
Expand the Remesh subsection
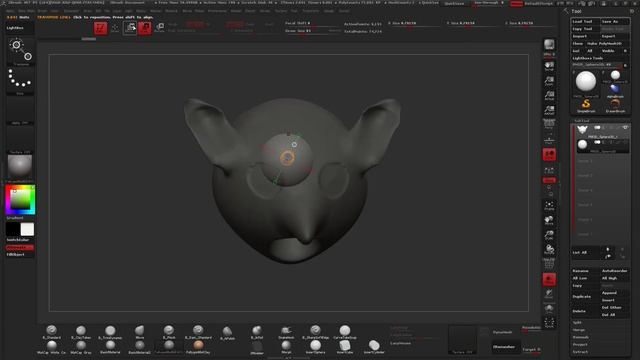(x=580, y=337)
